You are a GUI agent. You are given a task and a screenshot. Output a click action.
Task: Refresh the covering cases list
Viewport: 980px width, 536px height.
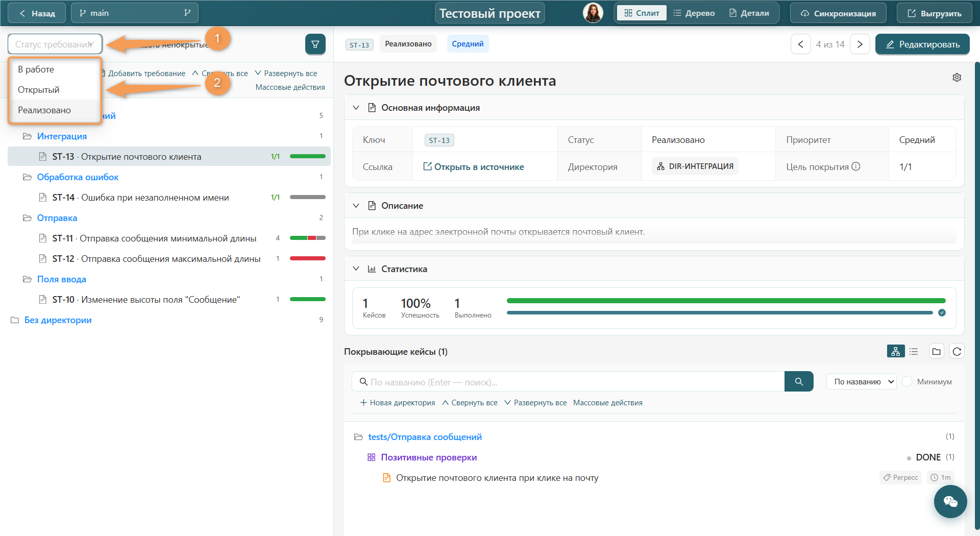957,351
